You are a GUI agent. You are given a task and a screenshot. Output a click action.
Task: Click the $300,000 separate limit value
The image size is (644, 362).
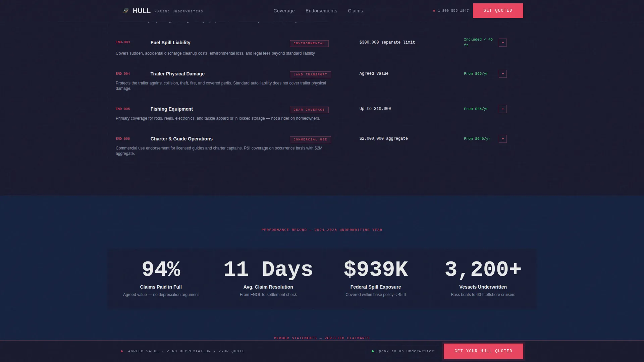[387, 42]
